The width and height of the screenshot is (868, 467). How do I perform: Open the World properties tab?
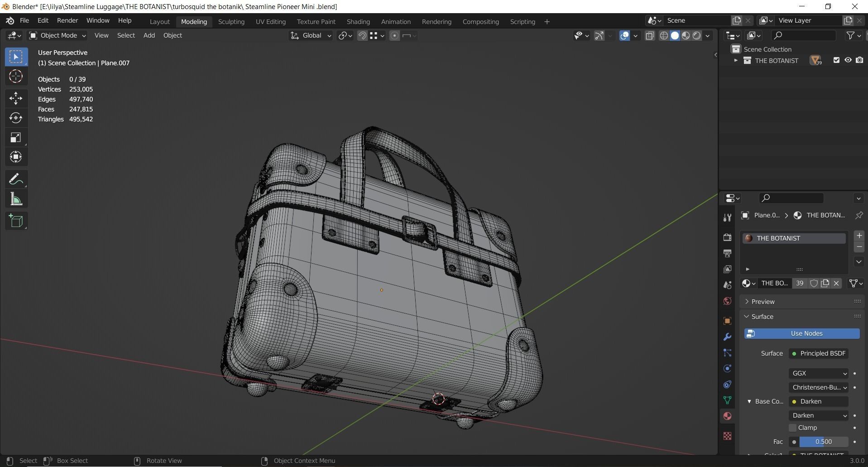(727, 301)
